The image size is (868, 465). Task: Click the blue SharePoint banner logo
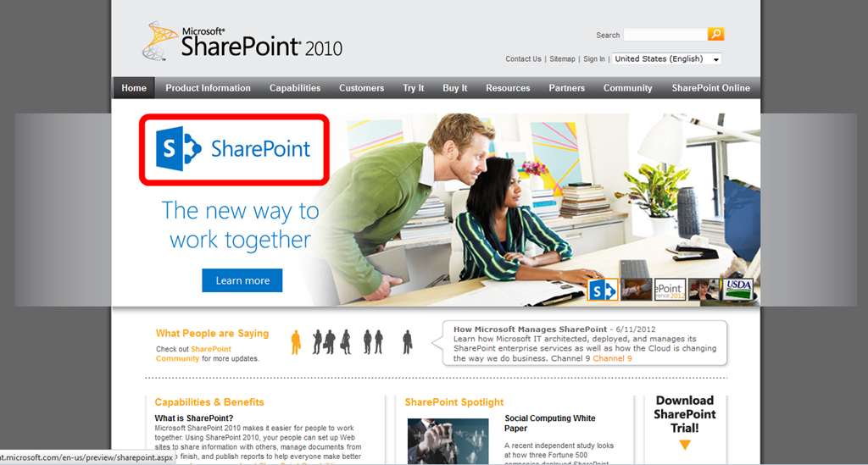(x=234, y=149)
